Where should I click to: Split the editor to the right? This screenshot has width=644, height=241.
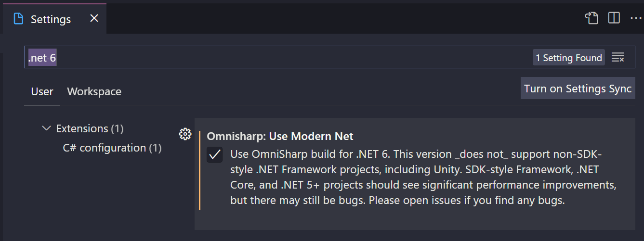coord(614,18)
